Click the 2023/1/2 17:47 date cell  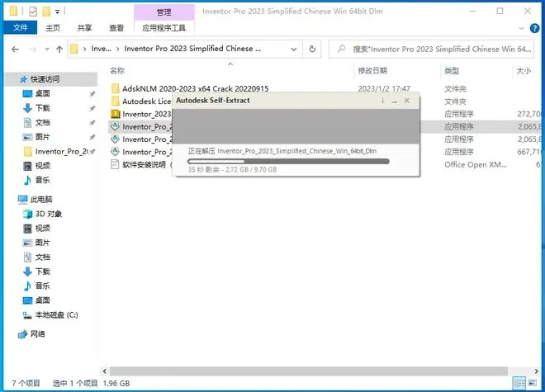click(384, 88)
